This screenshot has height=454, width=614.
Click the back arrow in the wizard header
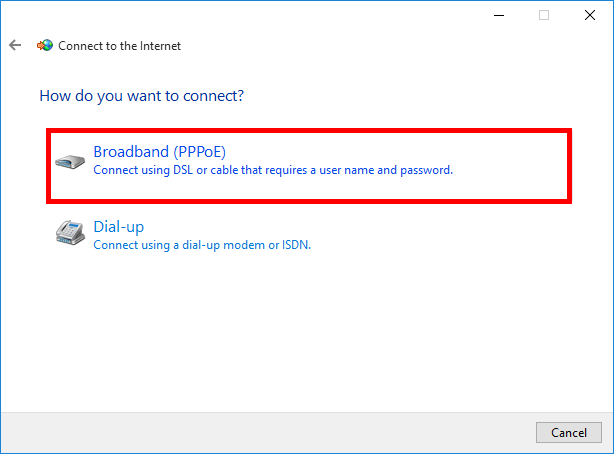point(15,45)
